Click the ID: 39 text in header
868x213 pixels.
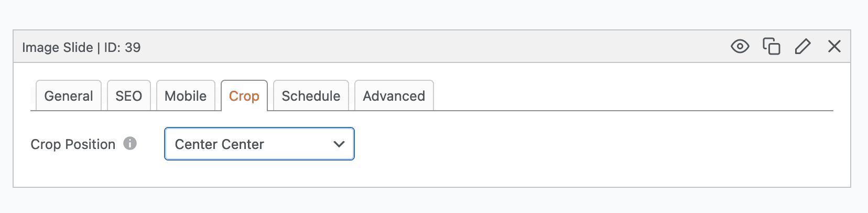click(x=122, y=47)
